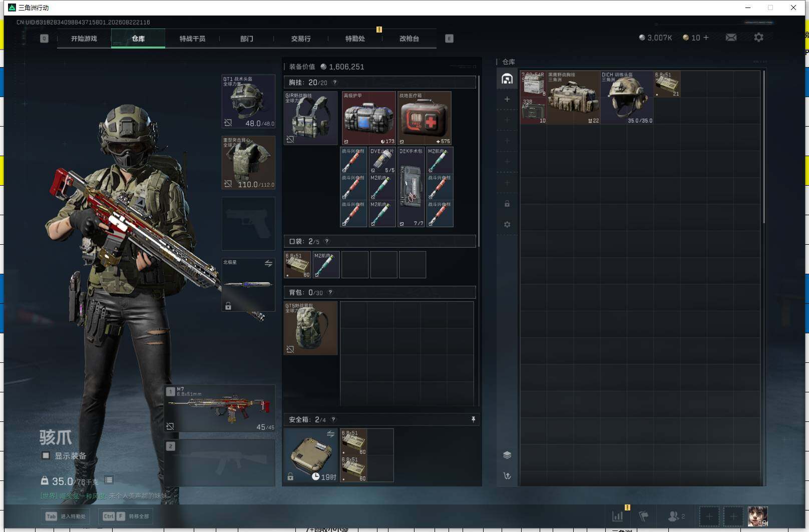Open the list icon beside carry weight
The height and width of the screenshot is (532, 809).
click(x=109, y=480)
